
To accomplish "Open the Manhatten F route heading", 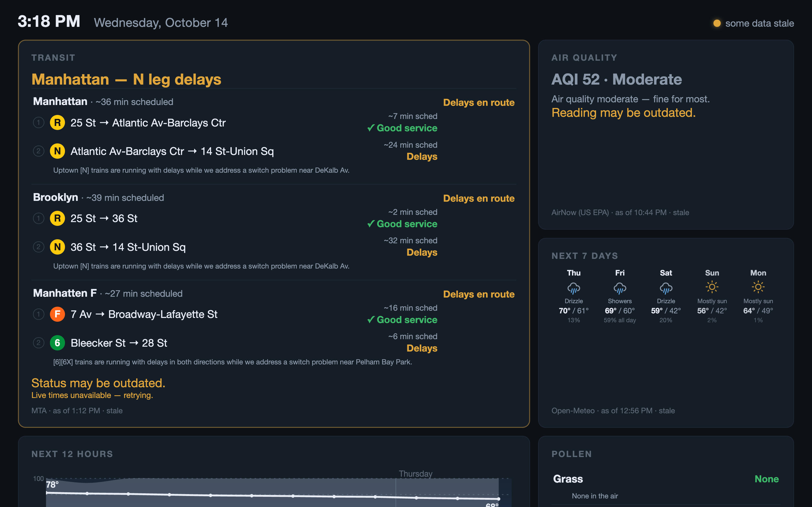I will [65, 294].
